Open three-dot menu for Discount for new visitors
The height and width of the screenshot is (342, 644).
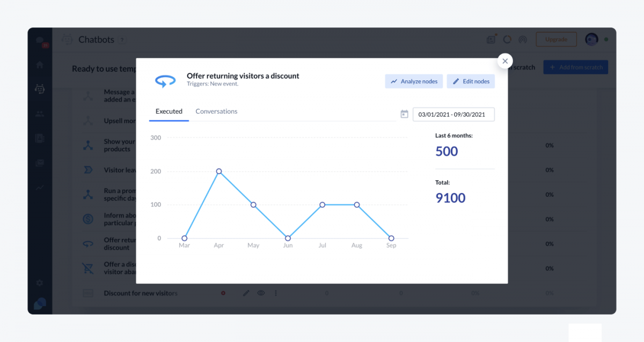coord(276,293)
